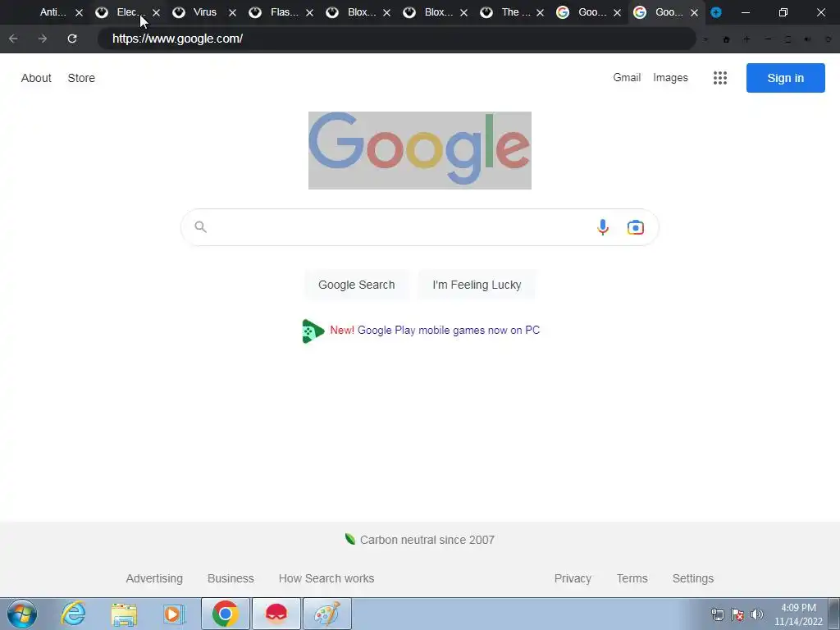
Task: Click the home icon in browser toolbar
Action: tap(727, 39)
